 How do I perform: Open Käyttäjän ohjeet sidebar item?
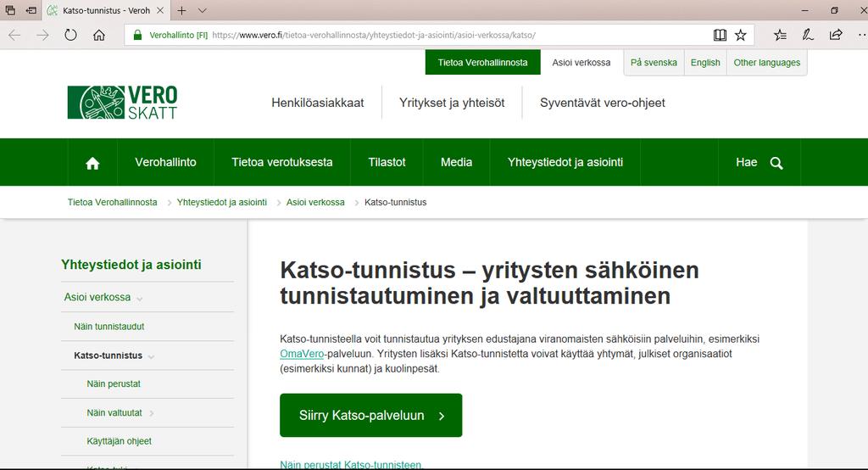coord(119,441)
